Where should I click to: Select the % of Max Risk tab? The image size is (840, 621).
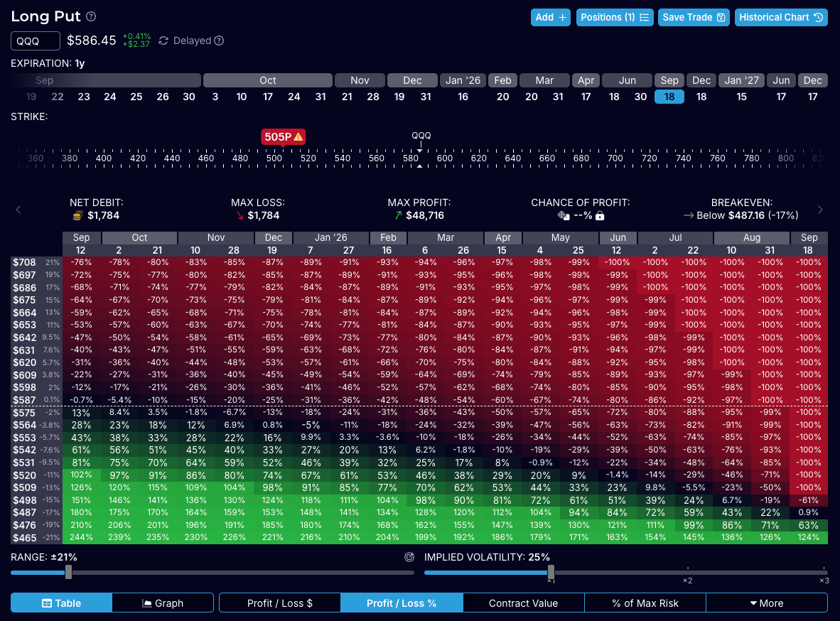[645, 603]
